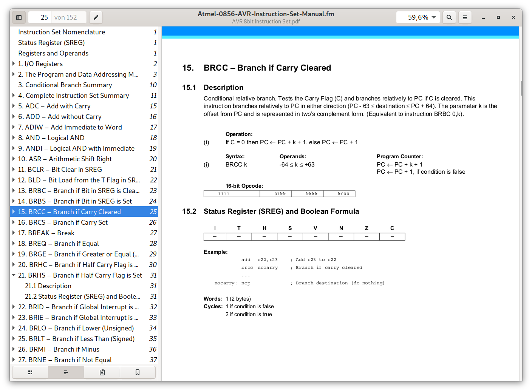The width and height of the screenshot is (532, 392).
Task: Go to 20. BRHC – Branch if Half Carry
Action: [x=84, y=265]
